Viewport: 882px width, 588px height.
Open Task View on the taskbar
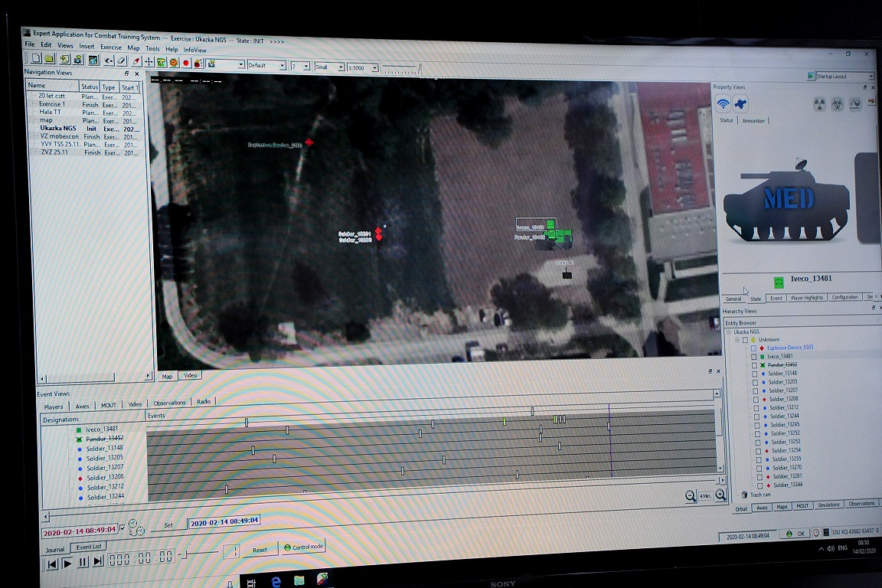[251, 583]
